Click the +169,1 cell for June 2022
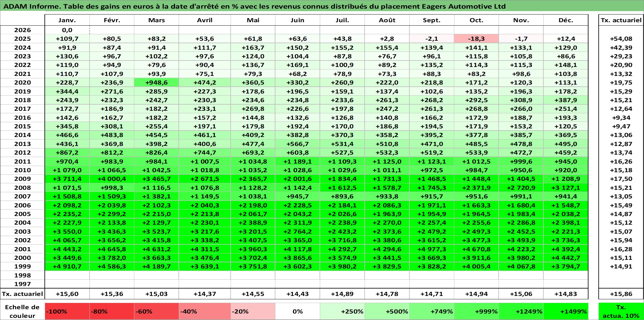Viewport: 644px width, 320px height. (x=298, y=65)
